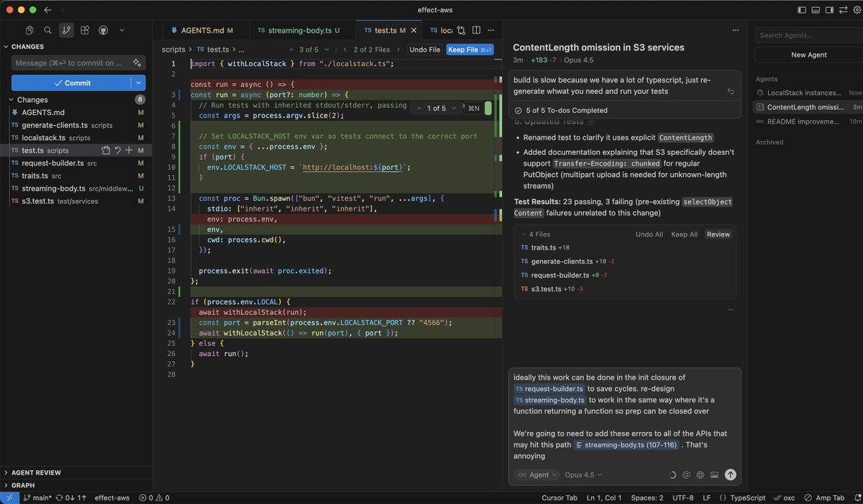Open request-builder.ts in the 4 Files list

coord(560,275)
